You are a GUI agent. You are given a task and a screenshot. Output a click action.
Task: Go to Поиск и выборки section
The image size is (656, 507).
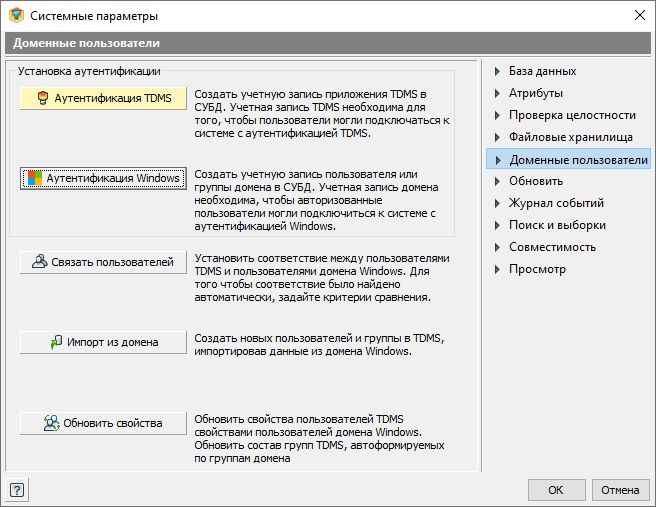(557, 225)
